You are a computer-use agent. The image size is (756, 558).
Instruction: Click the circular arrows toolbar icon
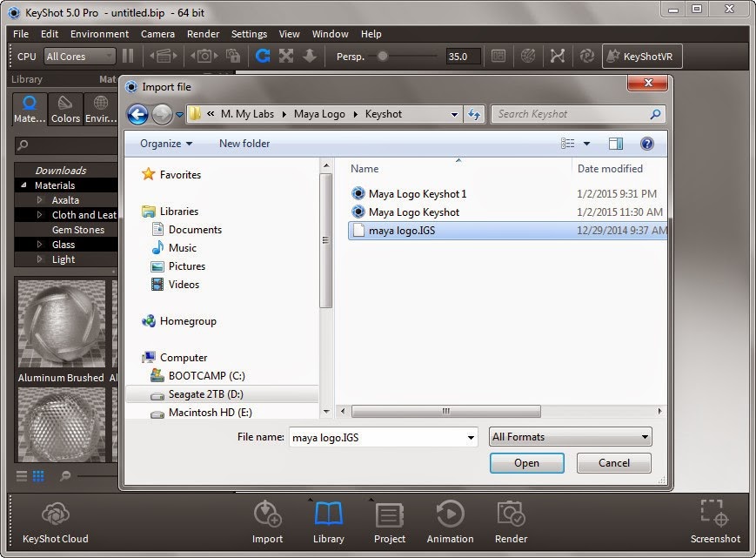tap(586, 57)
